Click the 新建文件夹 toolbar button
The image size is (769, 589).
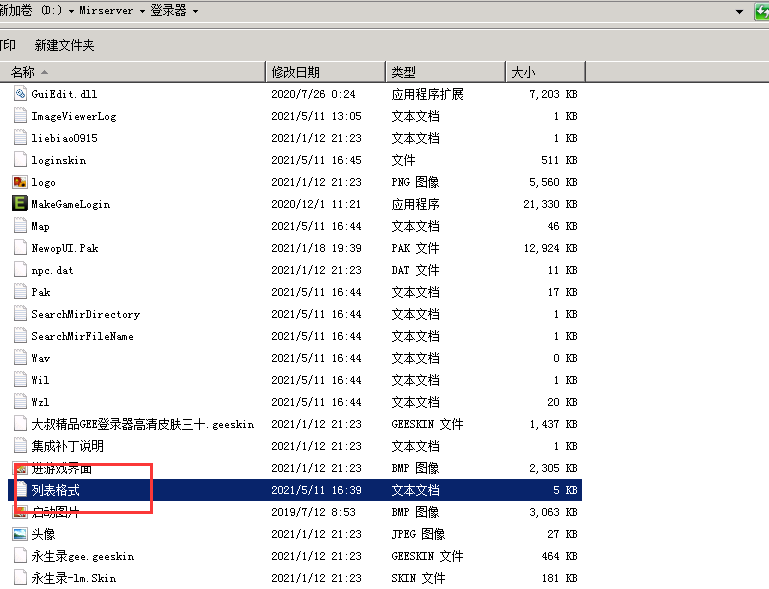[x=64, y=45]
